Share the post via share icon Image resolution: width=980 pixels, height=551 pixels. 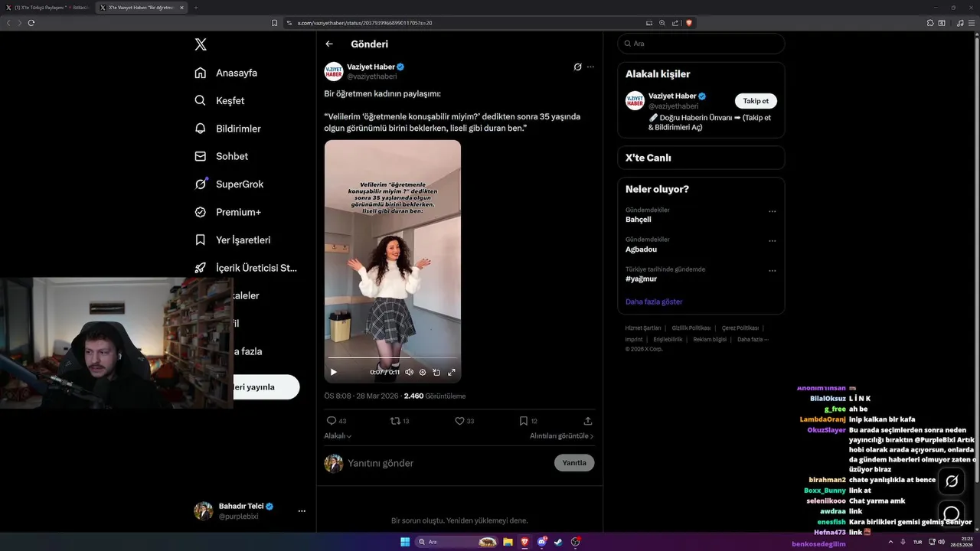coord(588,421)
